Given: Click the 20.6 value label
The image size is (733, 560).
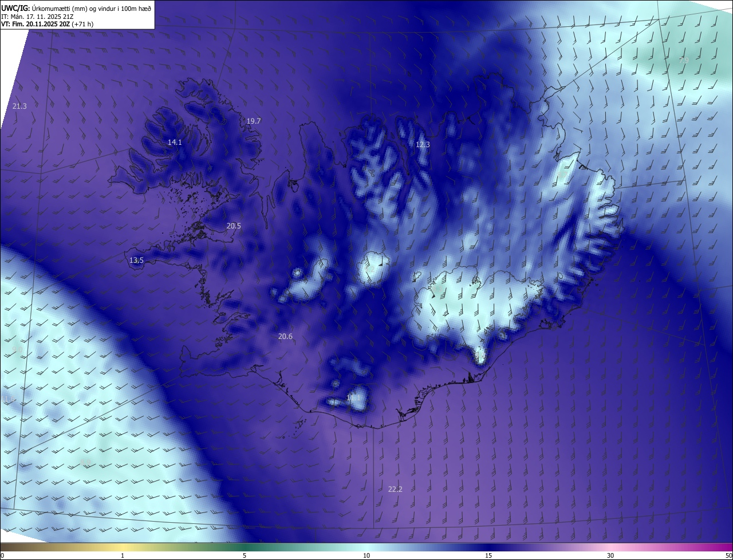Looking at the screenshot, I should point(285,336).
